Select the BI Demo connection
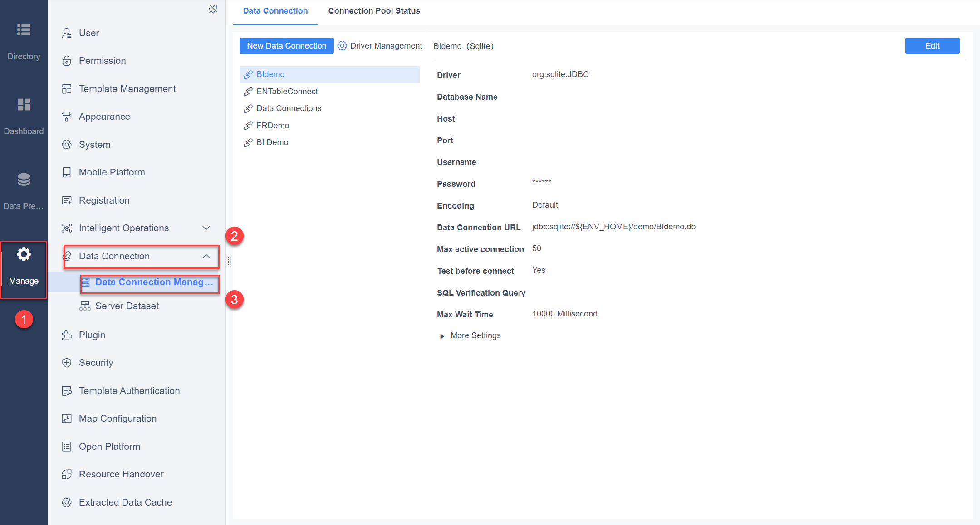 330,142
